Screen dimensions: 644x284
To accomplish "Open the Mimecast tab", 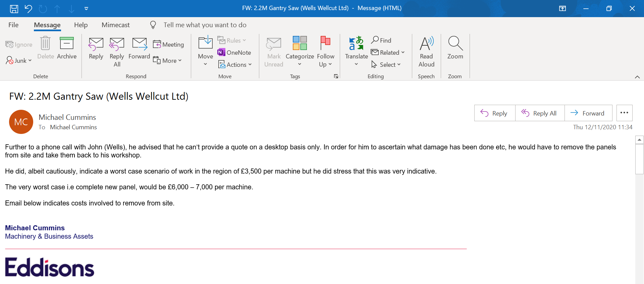I will tap(116, 25).
